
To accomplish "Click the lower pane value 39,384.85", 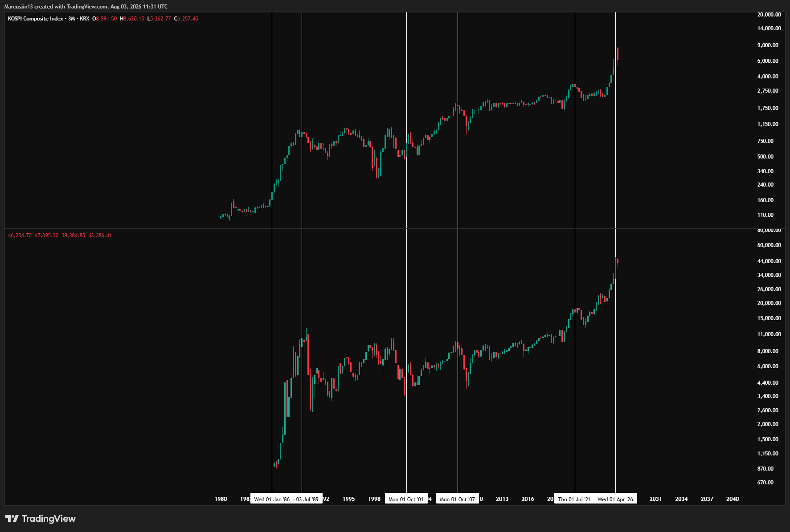I will coord(73,236).
